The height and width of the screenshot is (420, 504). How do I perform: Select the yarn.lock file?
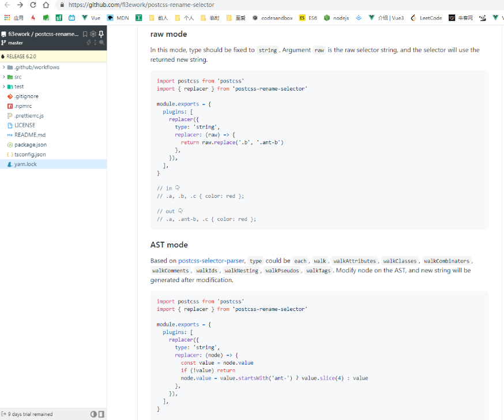coord(54,164)
